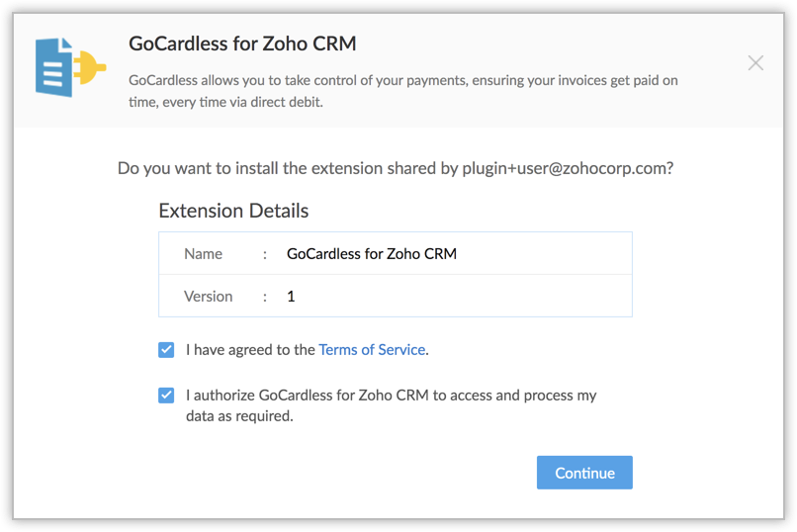Image resolution: width=797 pixels, height=532 pixels.
Task: Click the colon separator in the Version row
Action: (265, 296)
